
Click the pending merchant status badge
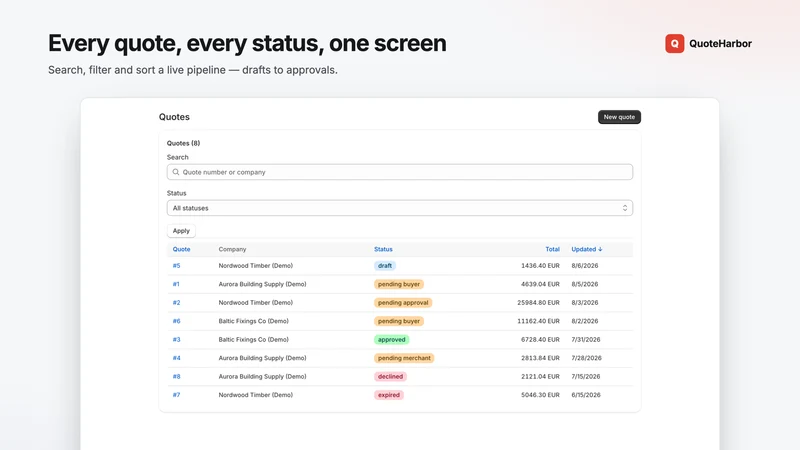point(404,358)
